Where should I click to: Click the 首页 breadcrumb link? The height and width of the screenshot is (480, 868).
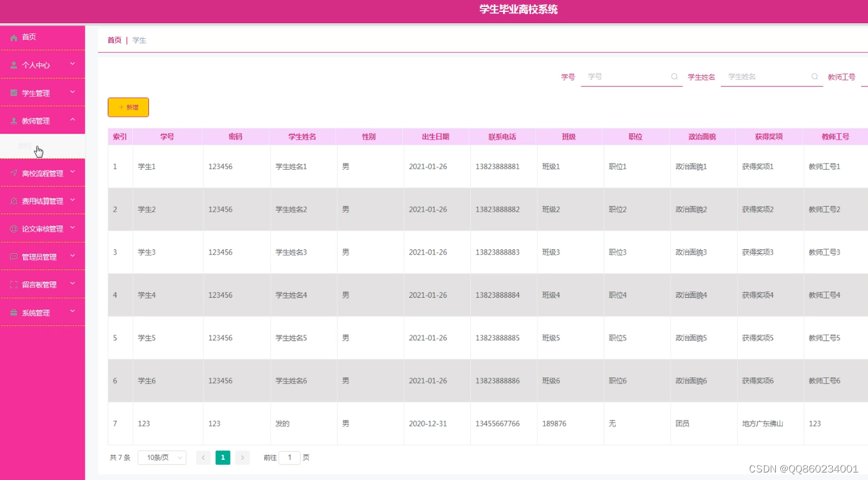(x=115, y=40)
